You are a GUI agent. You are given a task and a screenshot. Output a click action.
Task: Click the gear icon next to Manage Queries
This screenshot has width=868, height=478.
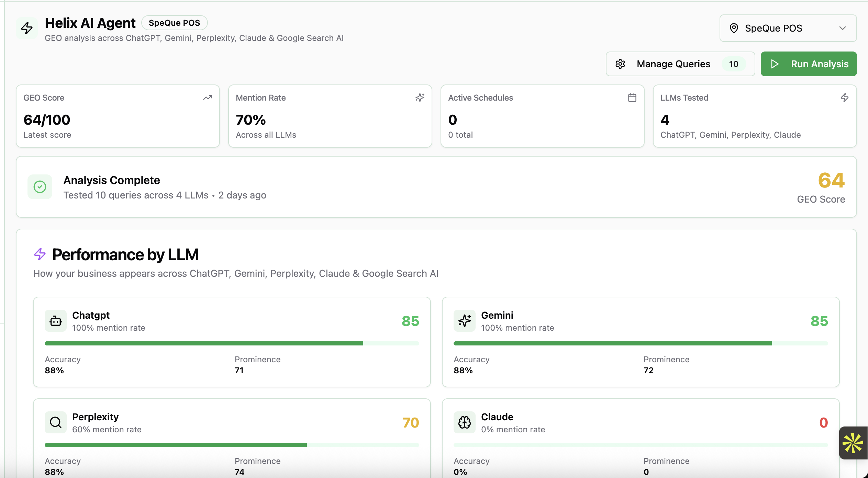(620, 64)
